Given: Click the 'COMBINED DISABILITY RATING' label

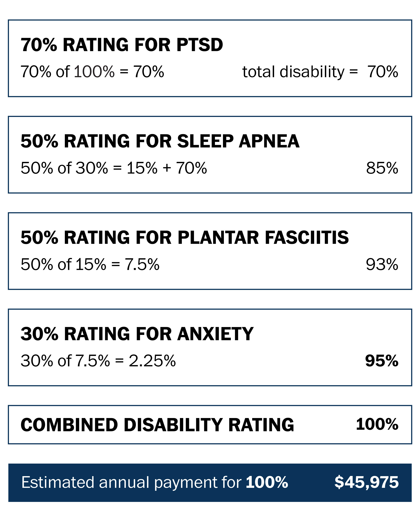Looking at the screenshot, I should (x=157, y=425).
